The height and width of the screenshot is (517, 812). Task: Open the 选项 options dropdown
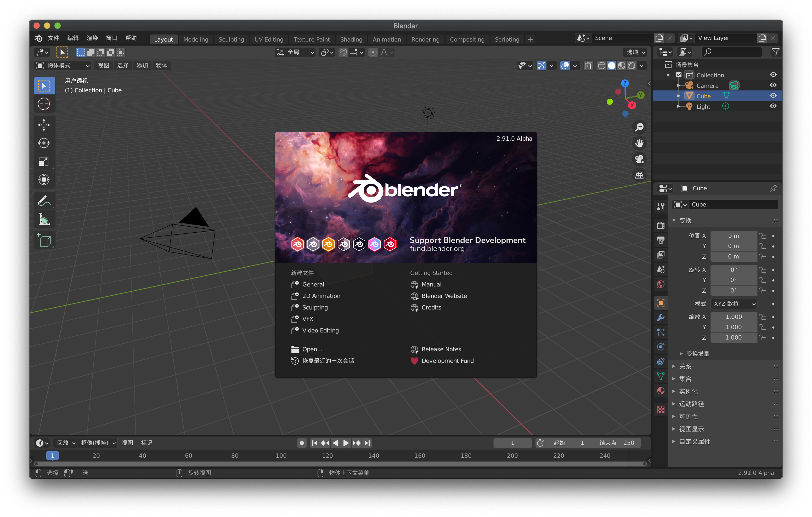click(636, 52)
